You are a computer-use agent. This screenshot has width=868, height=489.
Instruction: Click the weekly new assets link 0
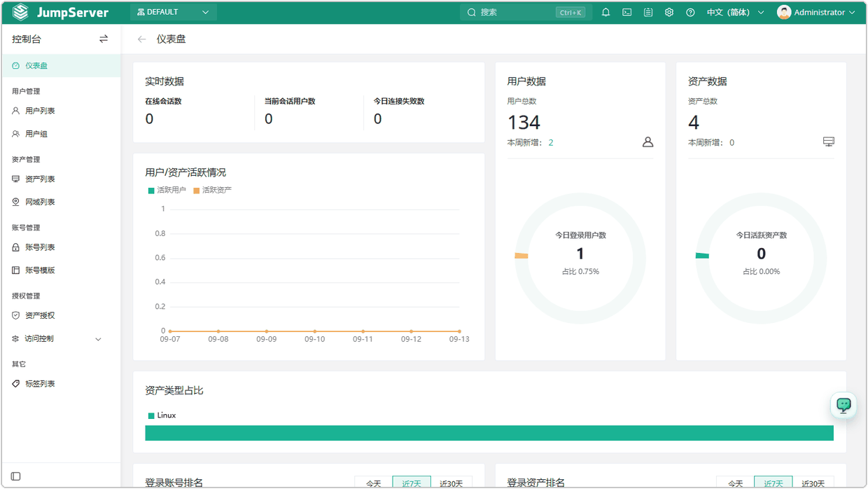tap(732, 143)
